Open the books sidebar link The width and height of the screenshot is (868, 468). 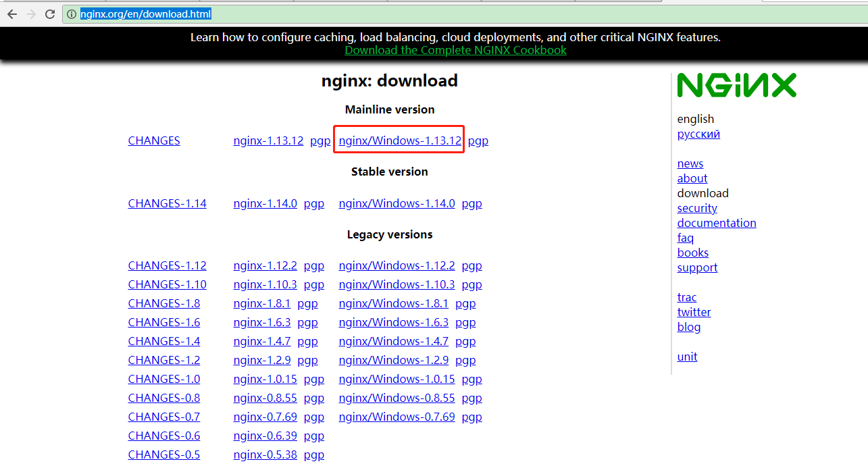pos(693,253)
